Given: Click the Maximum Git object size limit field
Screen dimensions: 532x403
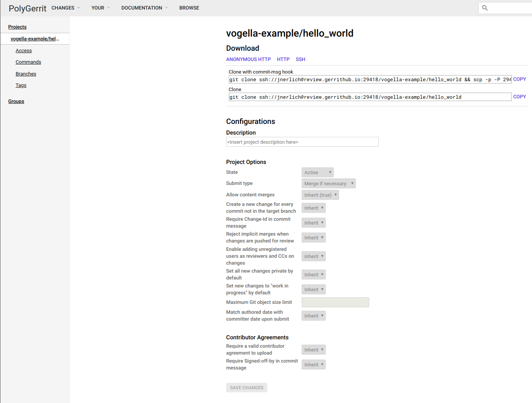Looking at the screenshot, I should (x=335, y=302).
